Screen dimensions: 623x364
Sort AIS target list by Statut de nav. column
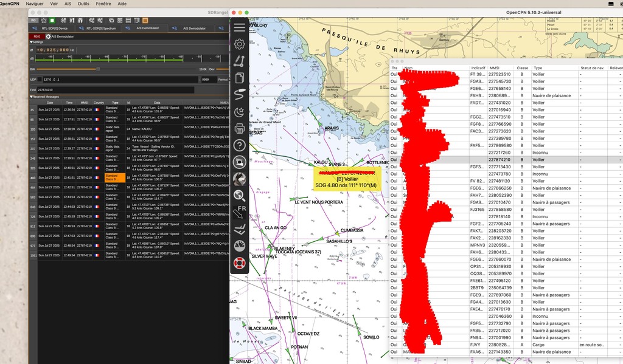pyautogui.click(x=592, y=68)
